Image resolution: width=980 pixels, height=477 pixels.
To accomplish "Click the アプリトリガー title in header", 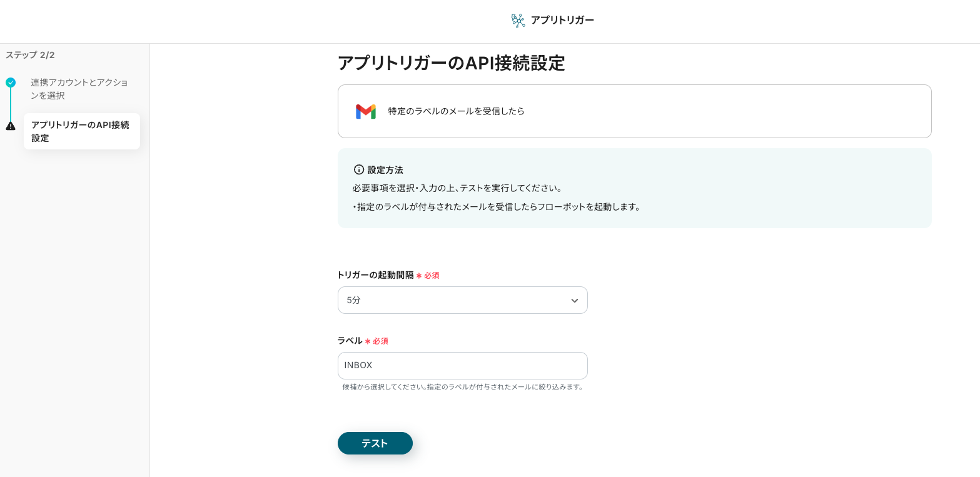I will (562, 20).
